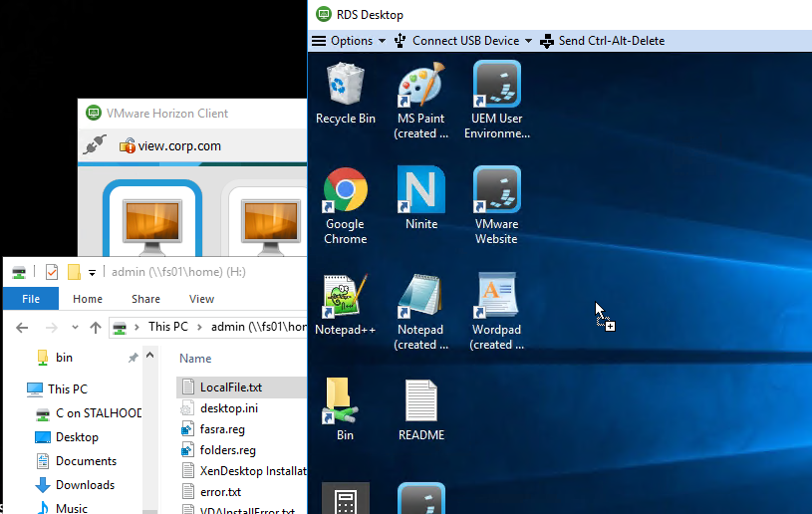Image resolution: width=812 pixels, height=514 pixels.
Task: Select the README file on desktop
Action: [421, 410]
